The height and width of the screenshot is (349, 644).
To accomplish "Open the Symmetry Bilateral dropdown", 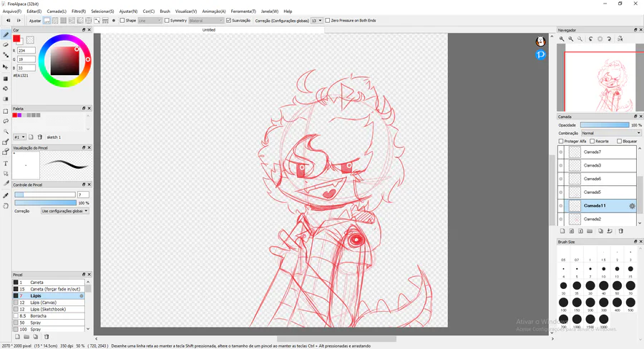I will 206,21.
